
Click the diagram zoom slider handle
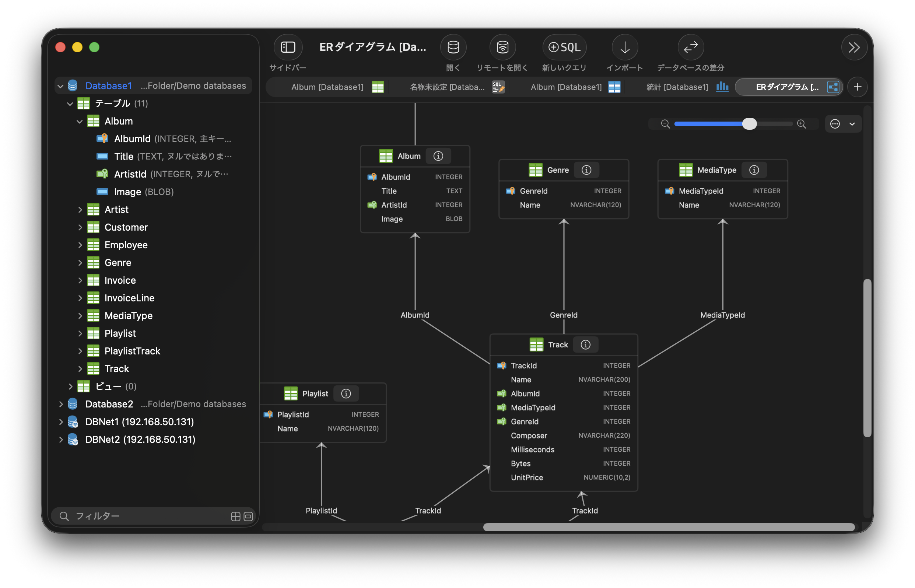click(749, 124)
